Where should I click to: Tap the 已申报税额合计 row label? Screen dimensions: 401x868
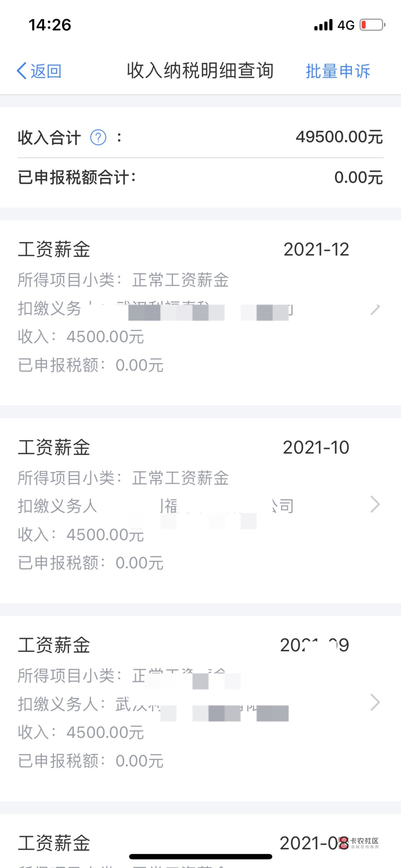click(x=77, y=177)
